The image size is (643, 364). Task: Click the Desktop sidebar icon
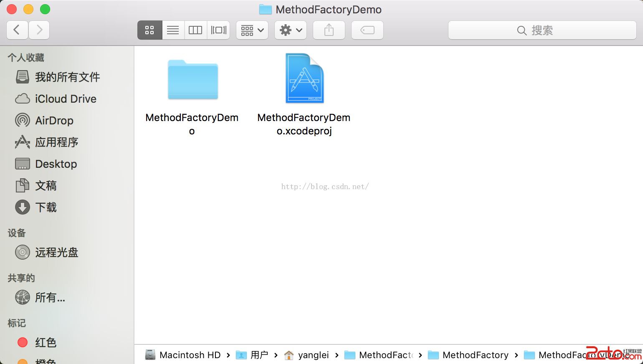(x=23, y=164)
